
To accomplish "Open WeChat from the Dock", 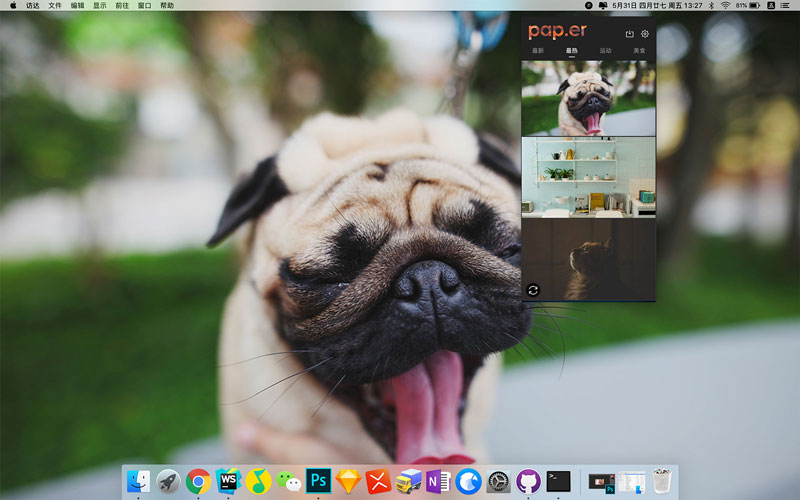I will pos(288,481).
